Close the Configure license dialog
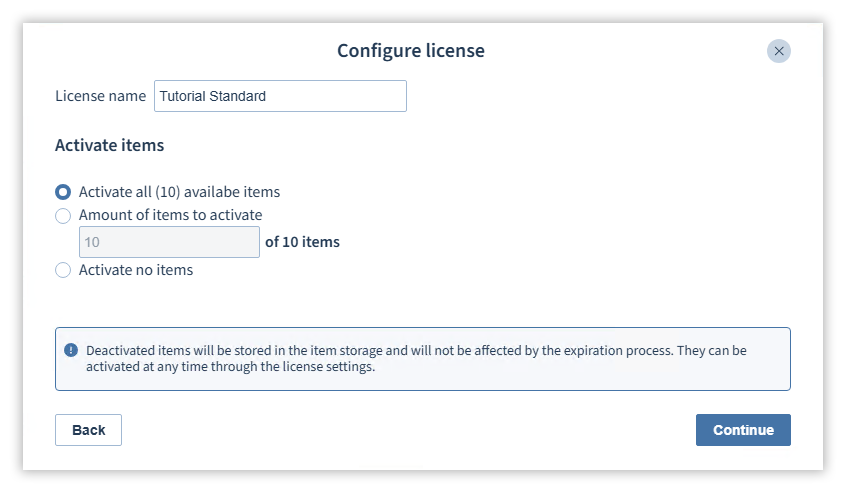This screenshot has height=493, width=846. [779, 51]
